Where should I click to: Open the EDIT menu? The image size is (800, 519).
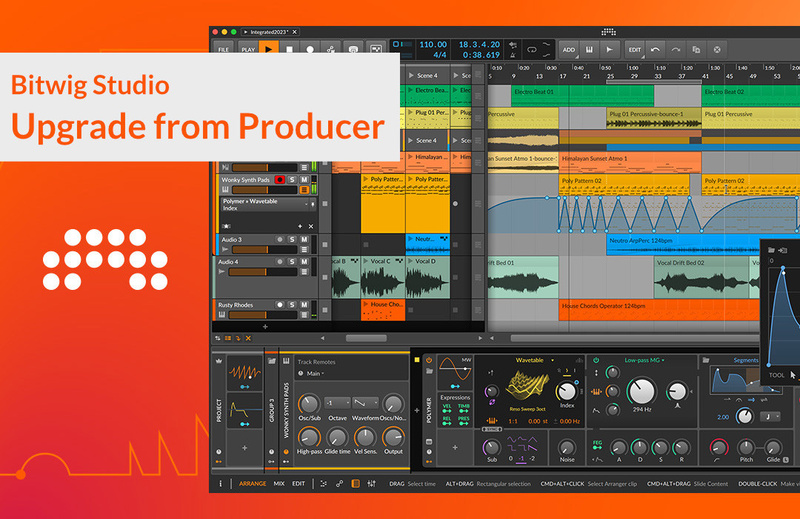(635, 50)
